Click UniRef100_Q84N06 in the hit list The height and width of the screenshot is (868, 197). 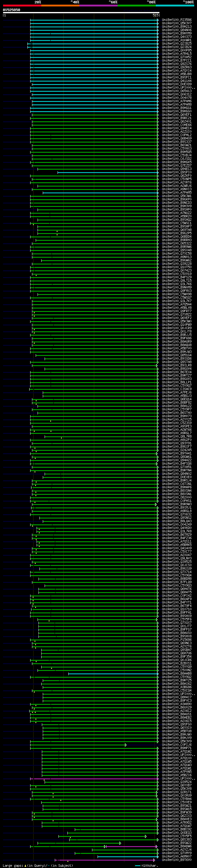point(177,30)
